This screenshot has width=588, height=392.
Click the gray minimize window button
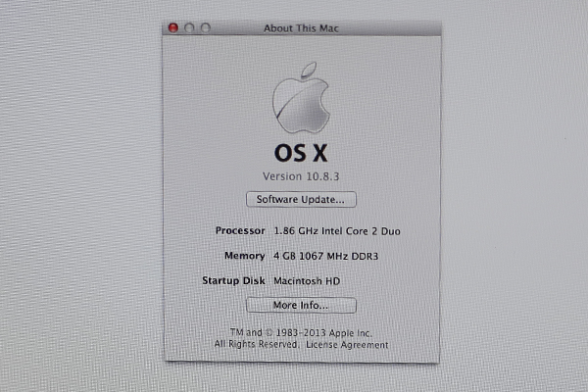coord(189,27)
